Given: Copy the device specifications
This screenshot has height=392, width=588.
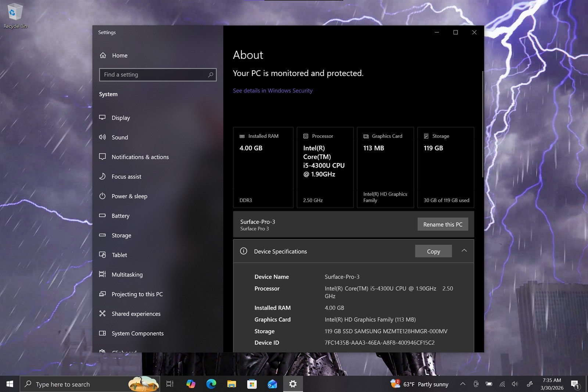Looking at the screenshot, I should pyautogui.click(x=433, y=251).
